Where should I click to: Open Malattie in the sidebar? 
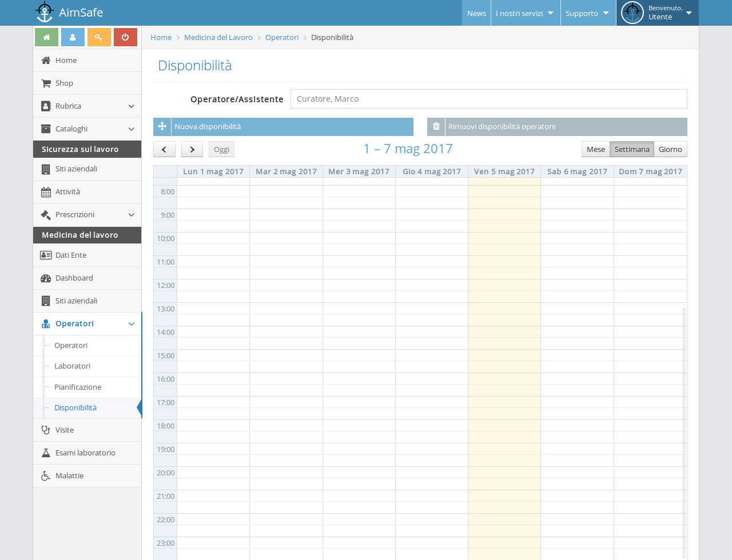coord(87,476)
